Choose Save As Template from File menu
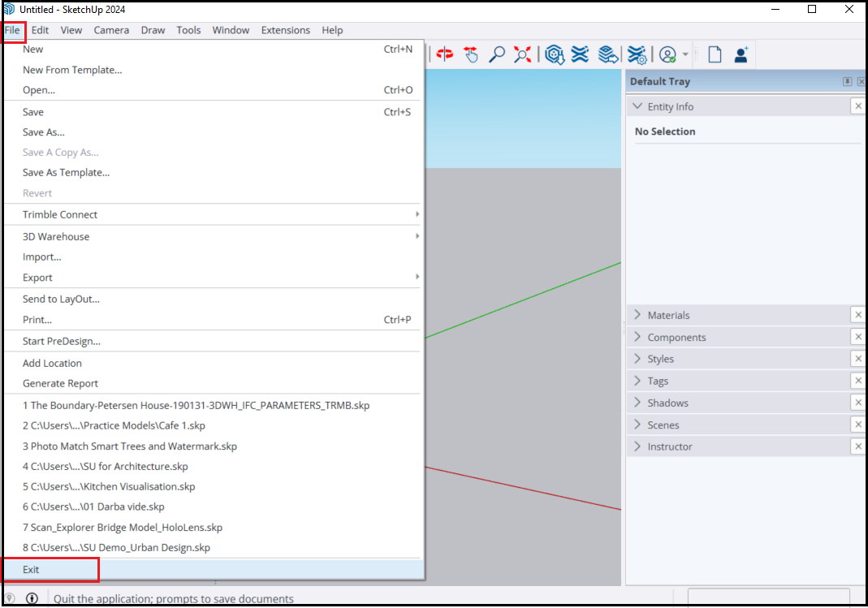 point(66,172)
